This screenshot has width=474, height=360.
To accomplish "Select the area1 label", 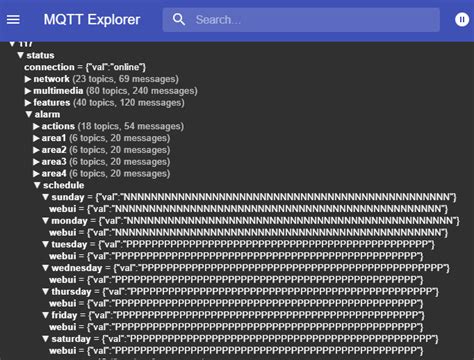I will coord(54,138).
